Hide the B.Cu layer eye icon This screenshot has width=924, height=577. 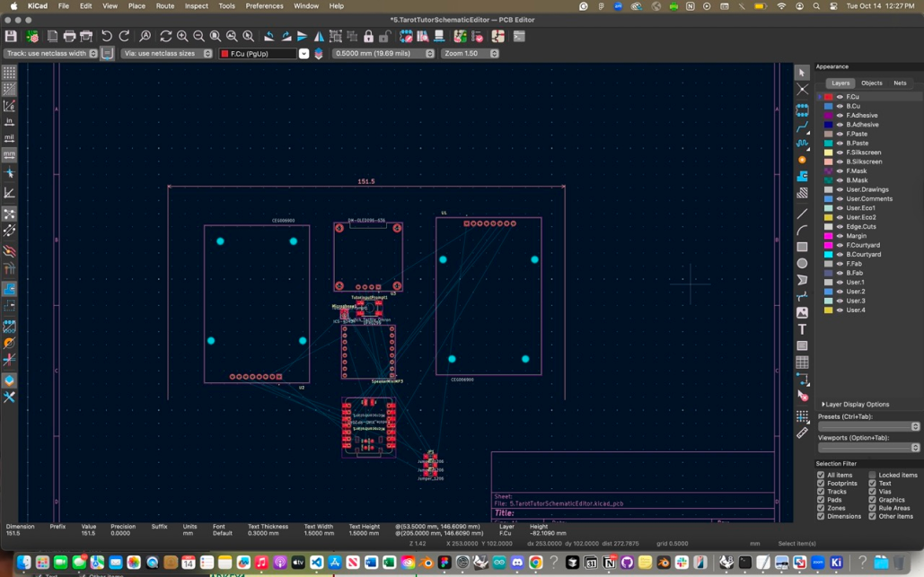click(x=840, y=106)
